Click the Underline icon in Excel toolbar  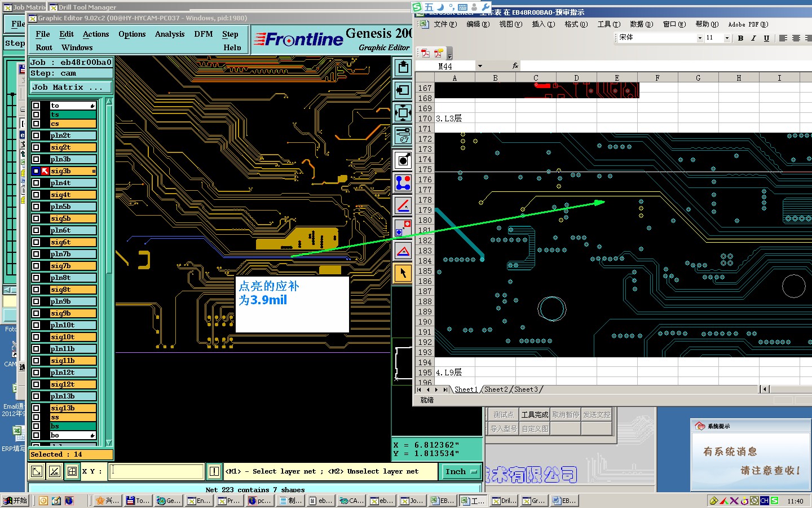766,38
